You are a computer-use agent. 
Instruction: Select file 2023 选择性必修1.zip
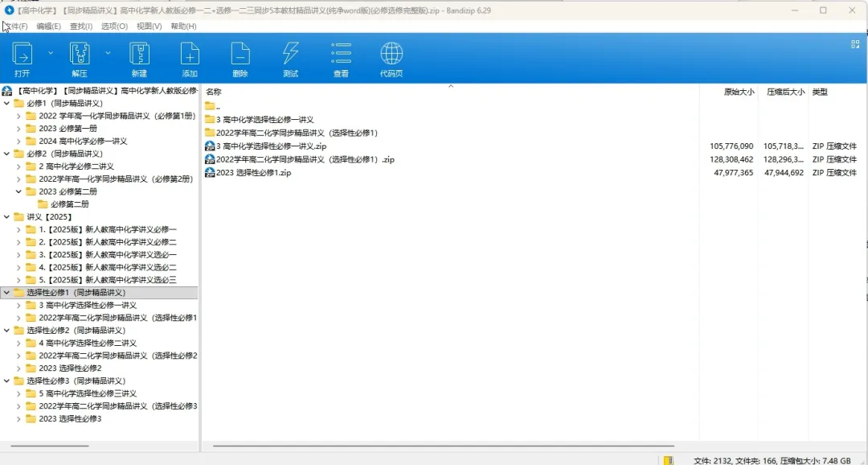coord(248,173)
